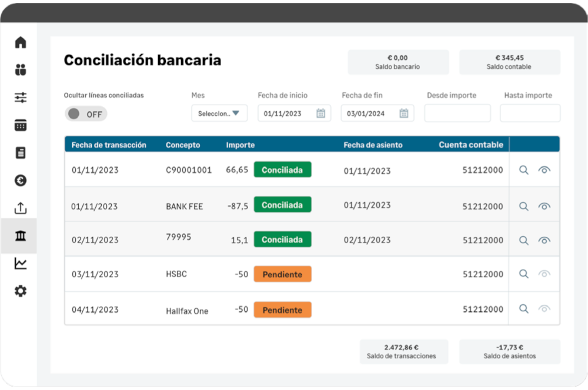Viewport: 588px width, 390px height.
Task: Click the sliders settings icon in sidebar
Action: (x=21, y=97)
